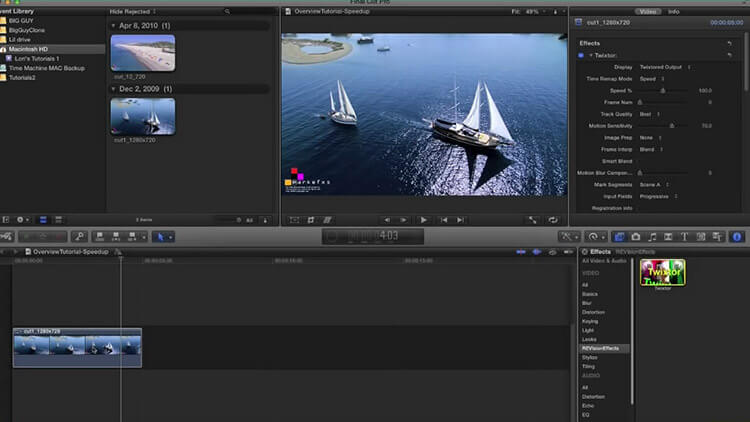Open the Photos browser camera icon
The height and width of the screenshot is (422, 750).
[x=636, y=236]
